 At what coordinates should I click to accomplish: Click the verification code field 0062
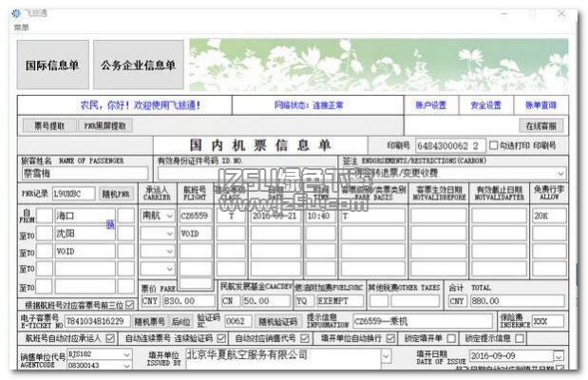(238, 321)
